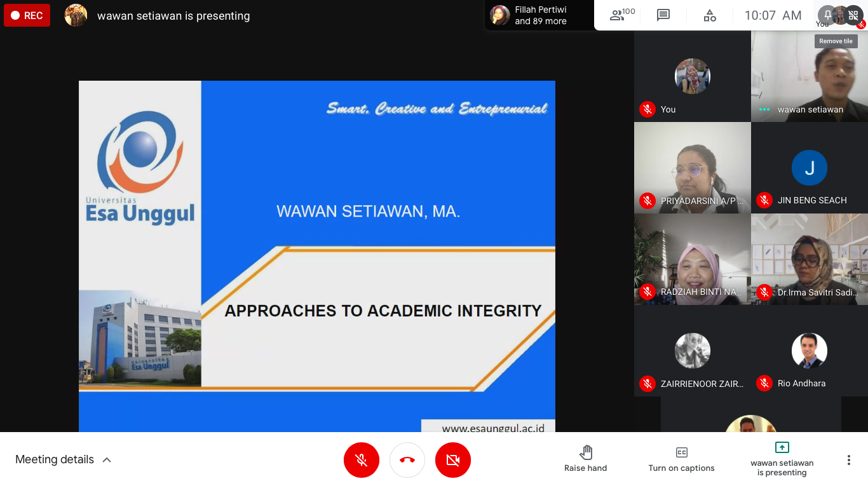Screen dimensions: 868x488
Task: Click the www.esaunggul.ac.id link on slide
Action: coord(493,428)
